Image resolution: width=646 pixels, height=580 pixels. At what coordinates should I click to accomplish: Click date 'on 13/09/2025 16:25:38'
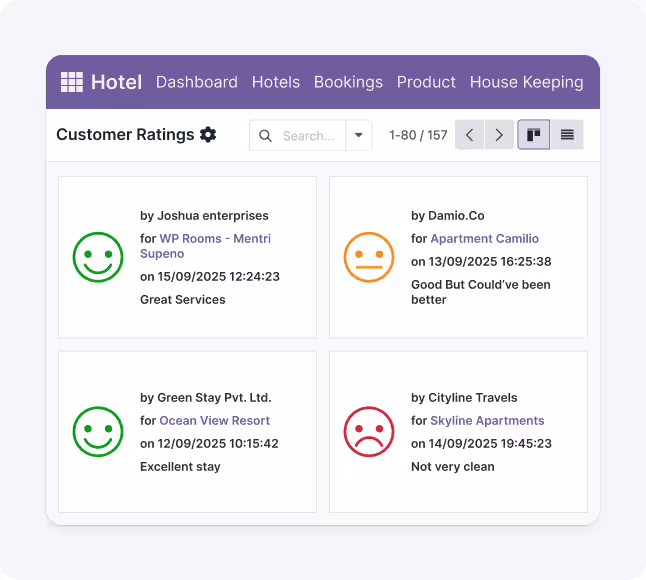[481, 262]
